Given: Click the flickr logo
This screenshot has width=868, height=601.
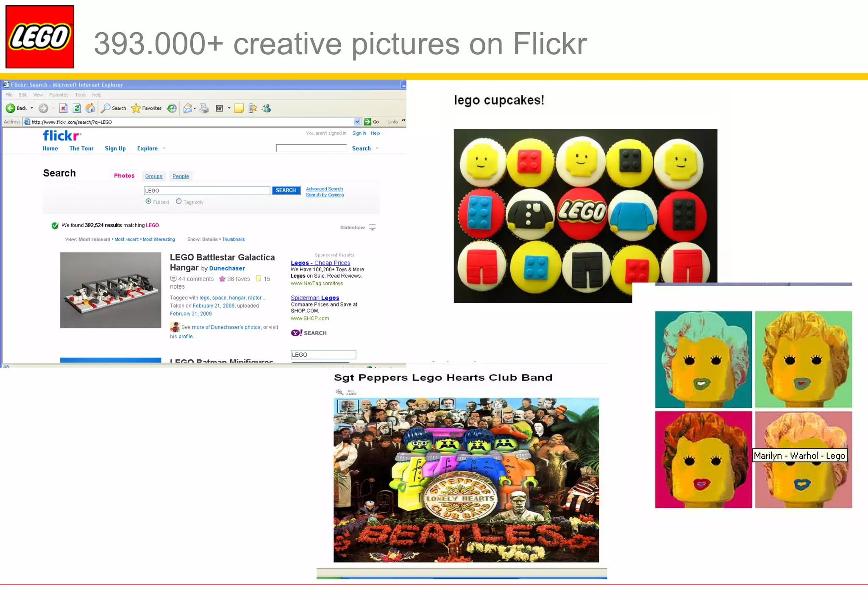Looking at the screenshot, I should 62,136.
